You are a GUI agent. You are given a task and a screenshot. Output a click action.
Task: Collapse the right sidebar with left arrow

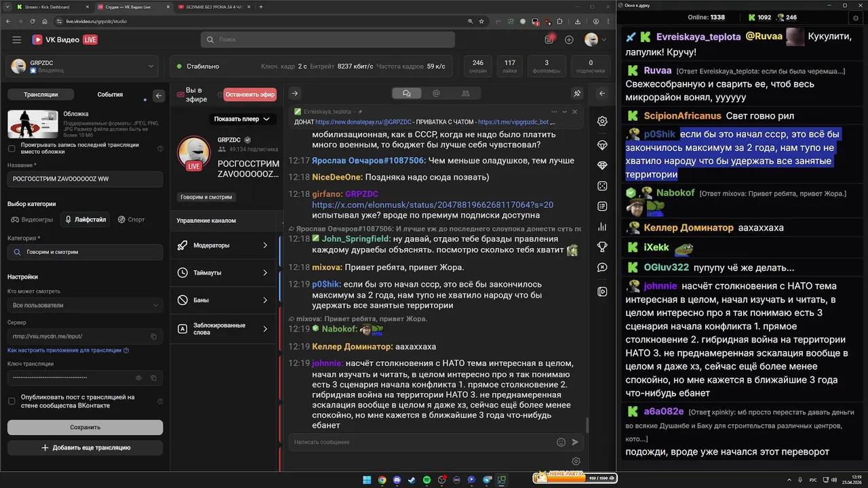click(602, 94)
